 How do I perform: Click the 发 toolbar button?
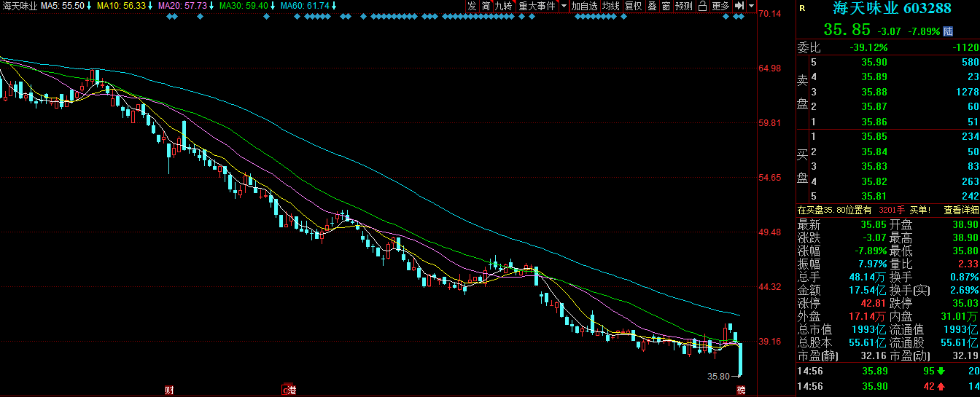point(472,6)
